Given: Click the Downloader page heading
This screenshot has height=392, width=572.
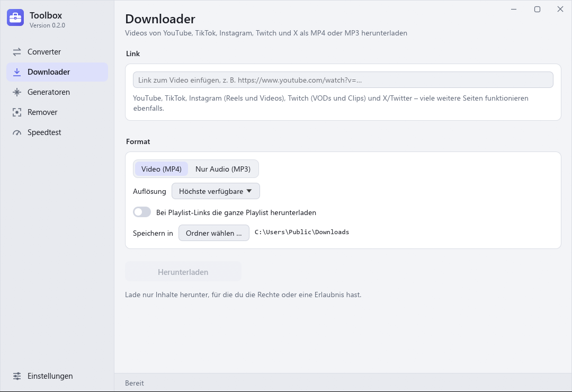Looking at the screenshot, I should (x=160, y=19).
